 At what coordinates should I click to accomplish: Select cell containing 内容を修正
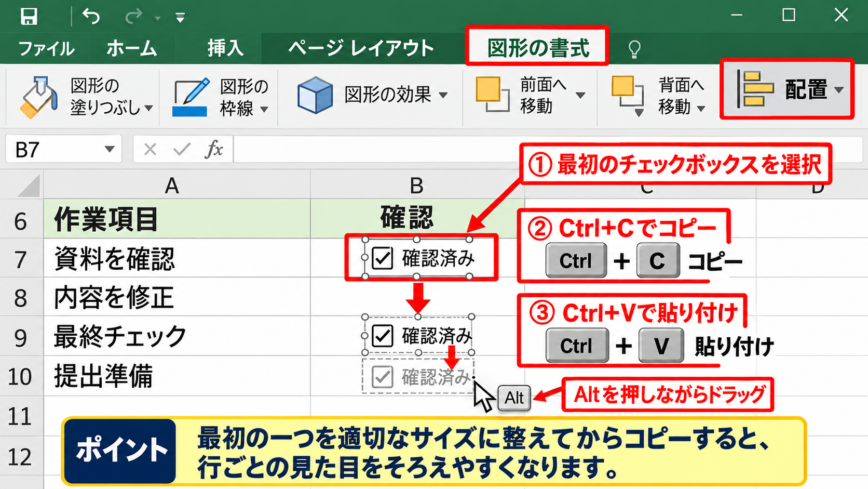(x=177, y=297)
